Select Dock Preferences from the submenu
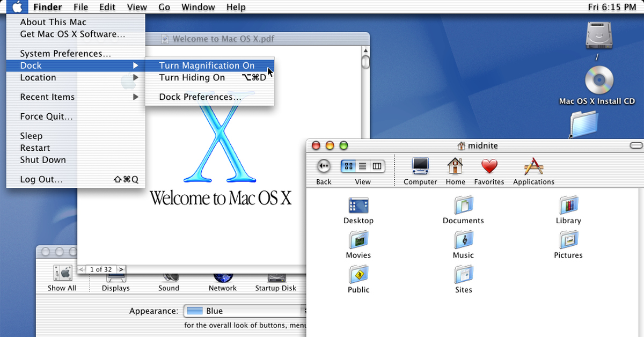This screenshot has width=644, height=337. point(200,97)
